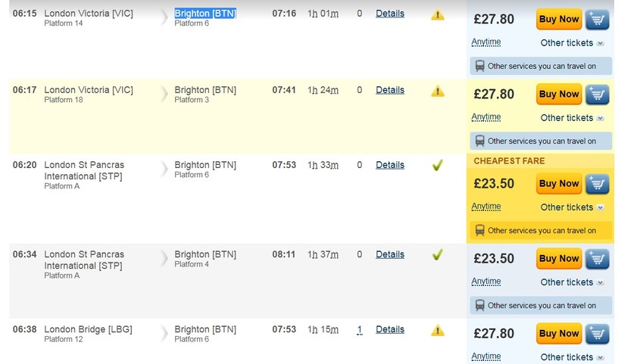Expand Other tickets for 06:15 train
This screenshot has width=621, height=364.
[x=572, y=43]
